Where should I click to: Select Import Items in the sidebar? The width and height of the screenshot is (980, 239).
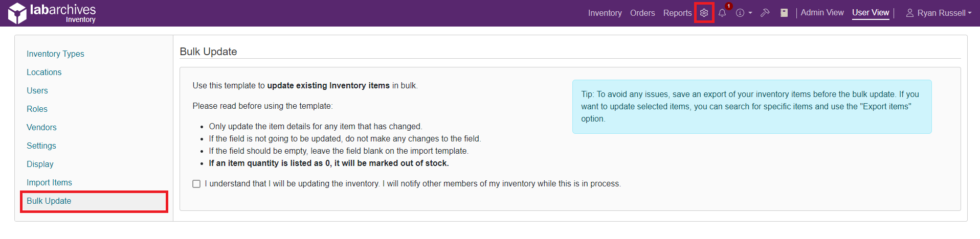(49, 183)
